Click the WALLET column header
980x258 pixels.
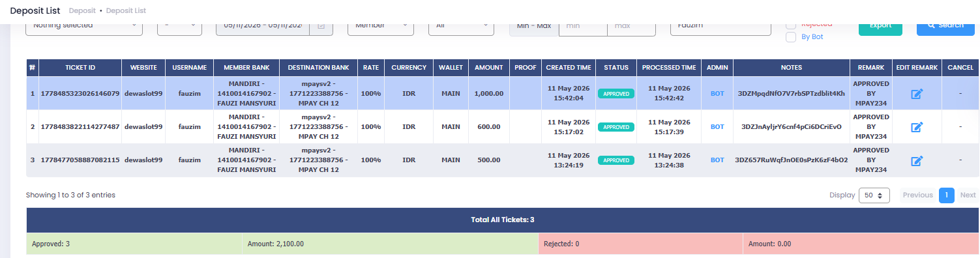click(x=451, y=68)
